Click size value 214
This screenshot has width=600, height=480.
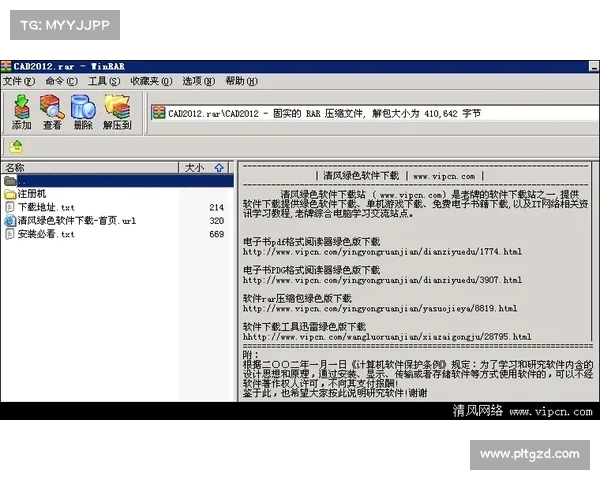(217, 207)
